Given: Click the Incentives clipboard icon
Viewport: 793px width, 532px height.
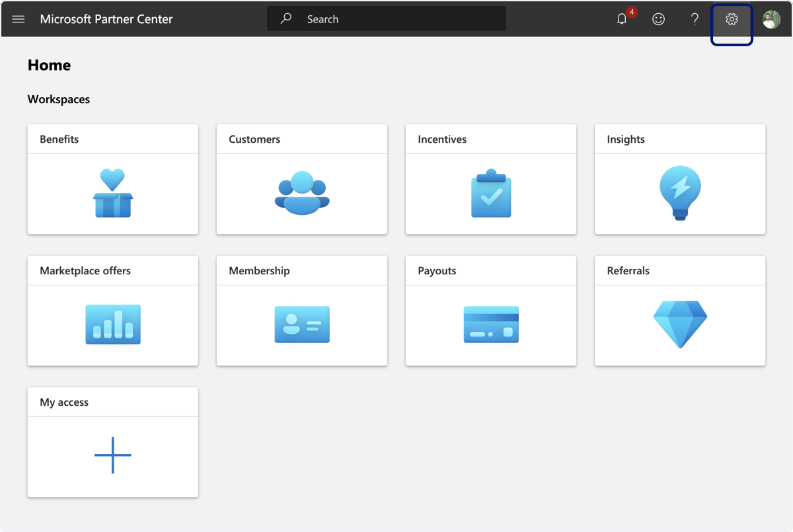Looking at the screenshot, I should click(491, 193).
